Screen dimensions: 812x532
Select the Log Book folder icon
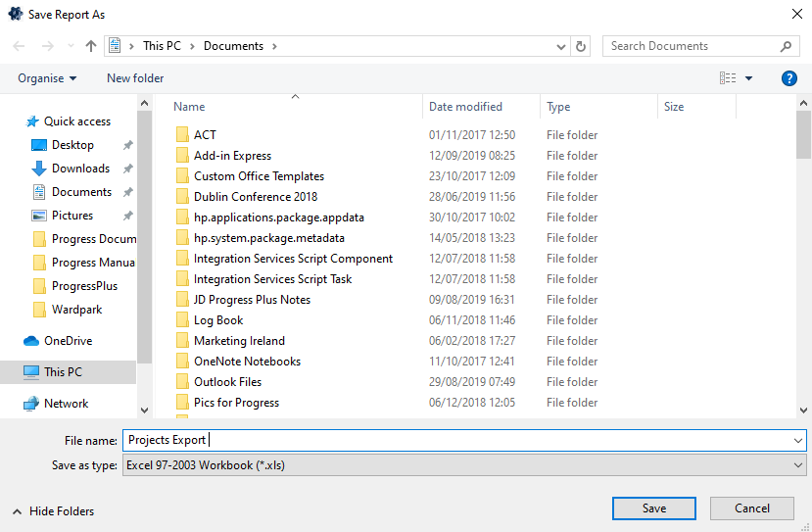tap(182, 320)
